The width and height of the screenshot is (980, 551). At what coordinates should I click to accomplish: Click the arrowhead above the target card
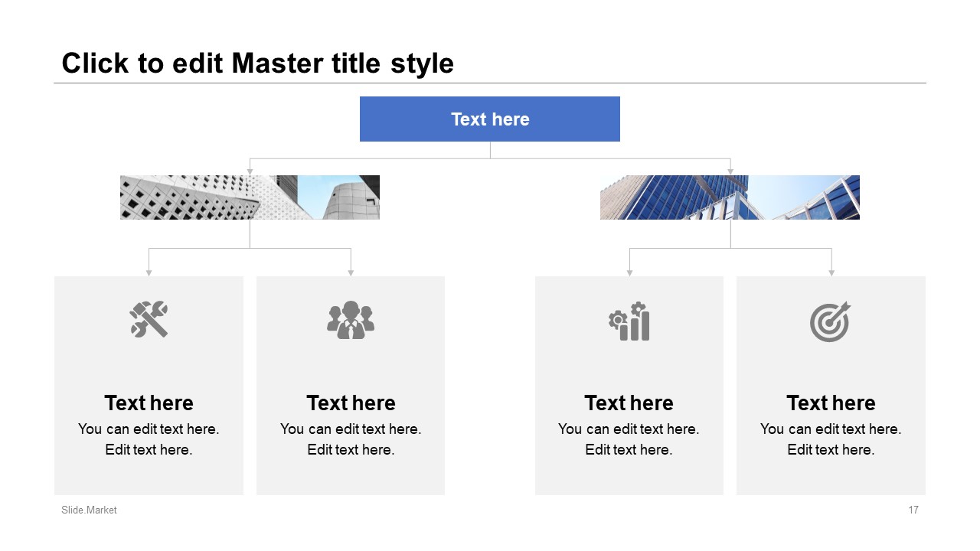point(831,272)
